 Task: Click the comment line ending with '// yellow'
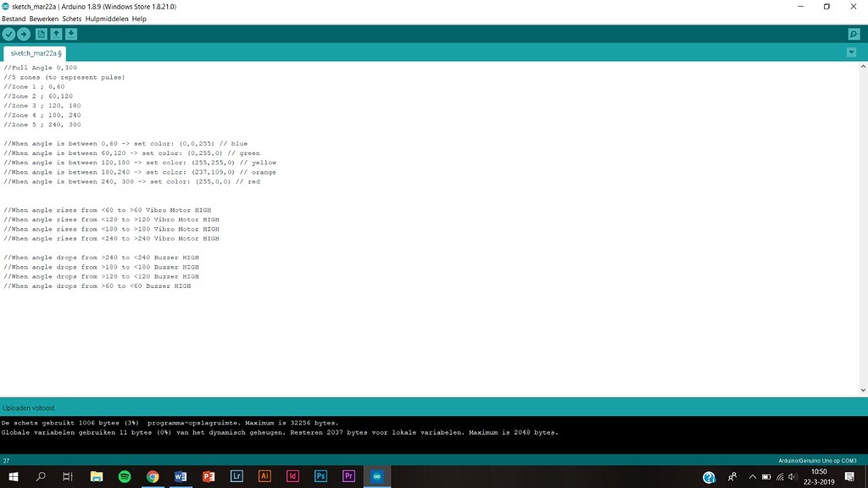(x=140, y=163)
